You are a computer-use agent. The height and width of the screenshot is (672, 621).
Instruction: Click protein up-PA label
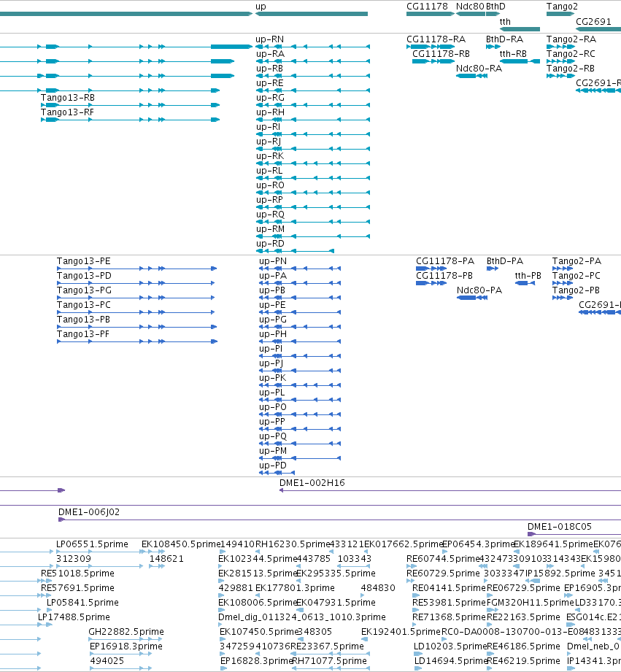[x=273, y=276]
